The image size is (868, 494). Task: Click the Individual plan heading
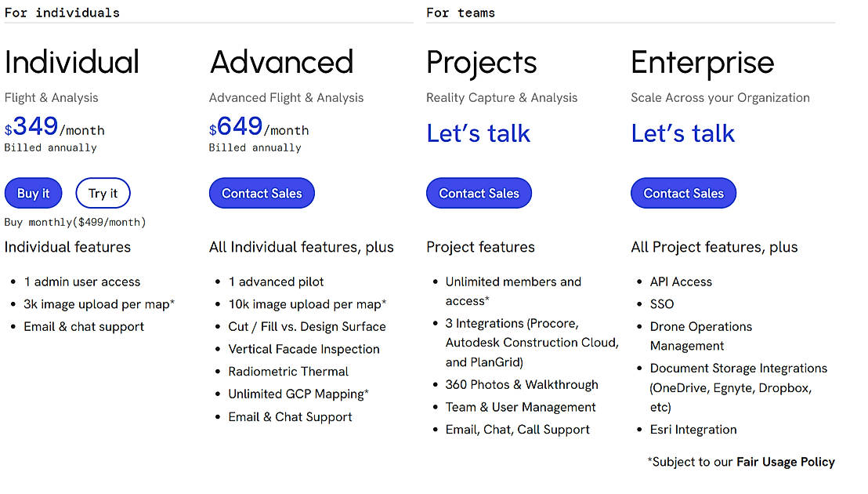point(72,63)
